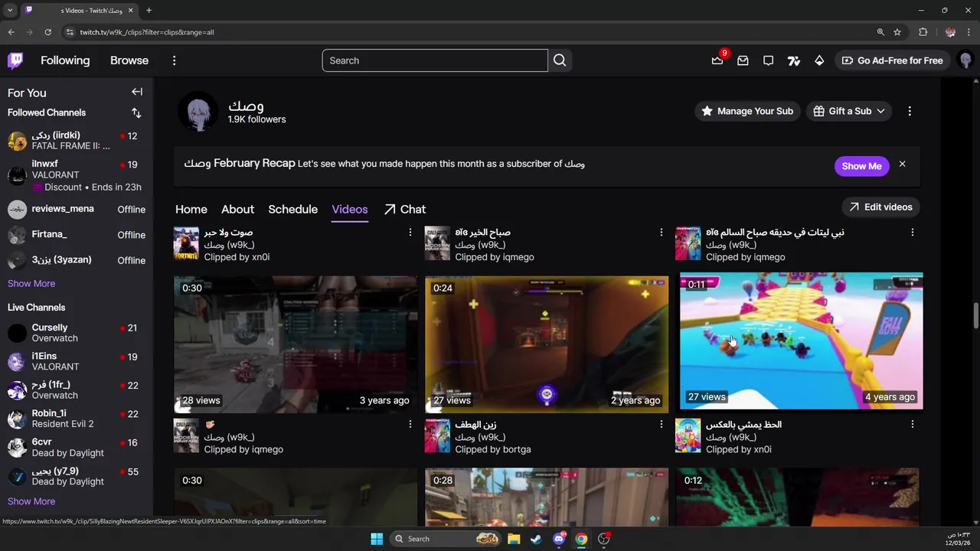Open Steam from the taskbar
Image resolution: width=980 pixels, height=551 pixels.
pyautogui.click(x=536, y=539)
